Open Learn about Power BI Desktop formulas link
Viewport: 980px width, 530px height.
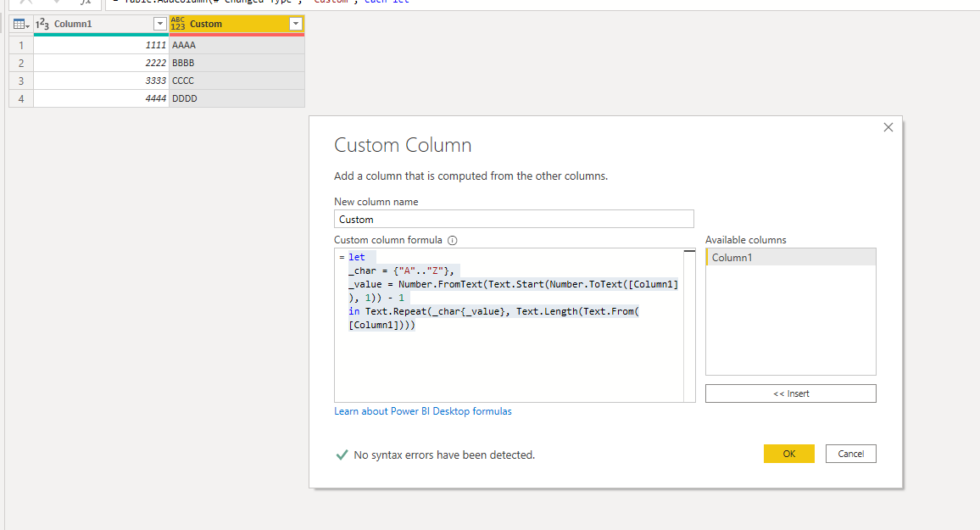pos(422,411)
